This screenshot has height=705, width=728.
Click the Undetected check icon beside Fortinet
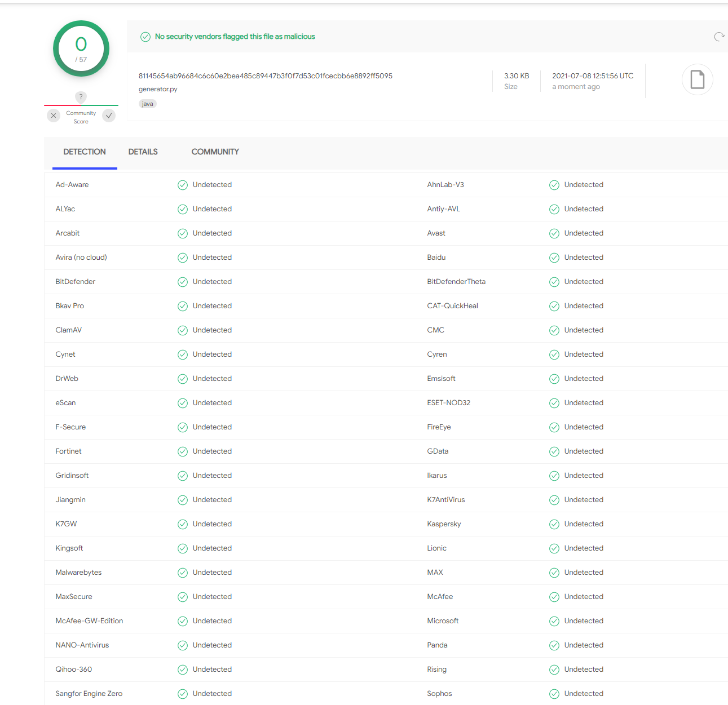(182, 451)
